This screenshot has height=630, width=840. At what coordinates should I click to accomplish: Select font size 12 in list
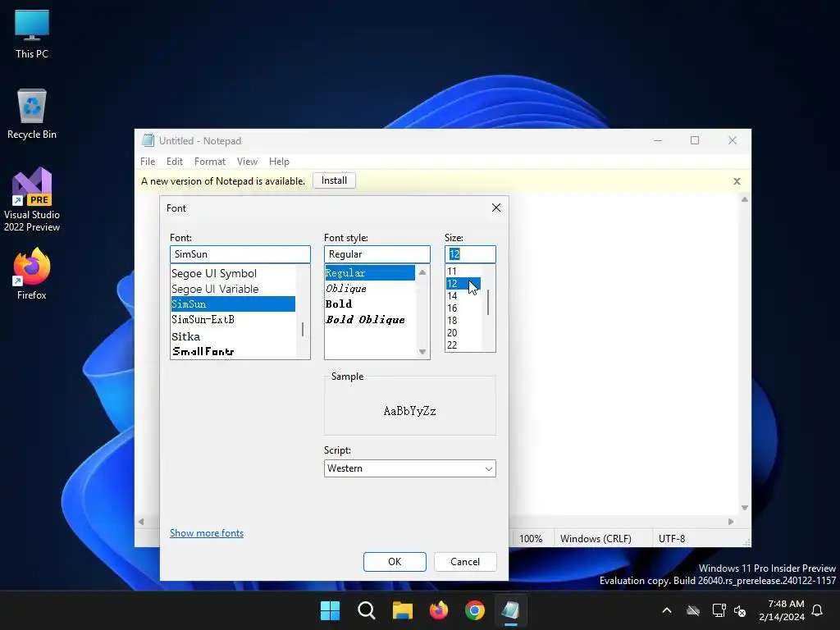pyautogui.click(x=463, y=283)
